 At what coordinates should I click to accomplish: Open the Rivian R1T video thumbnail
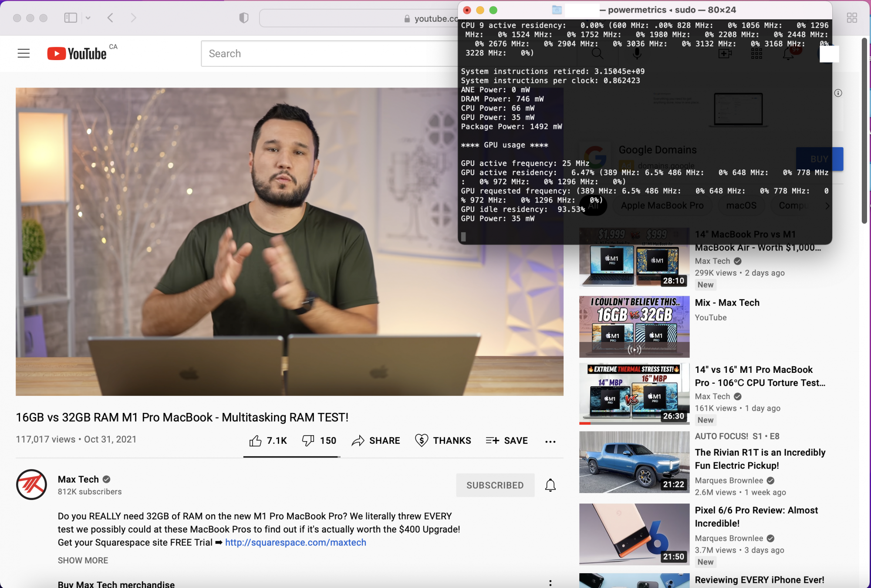coord(634,462)
